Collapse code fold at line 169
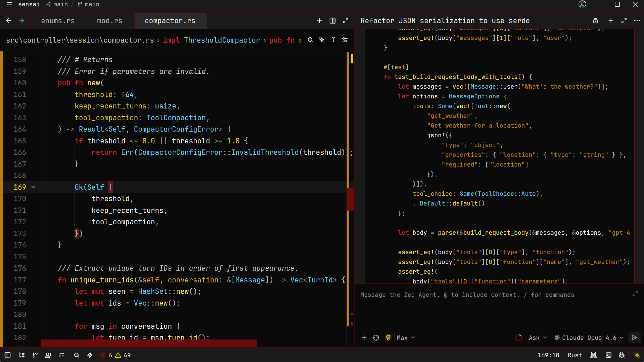 [33, 187]
